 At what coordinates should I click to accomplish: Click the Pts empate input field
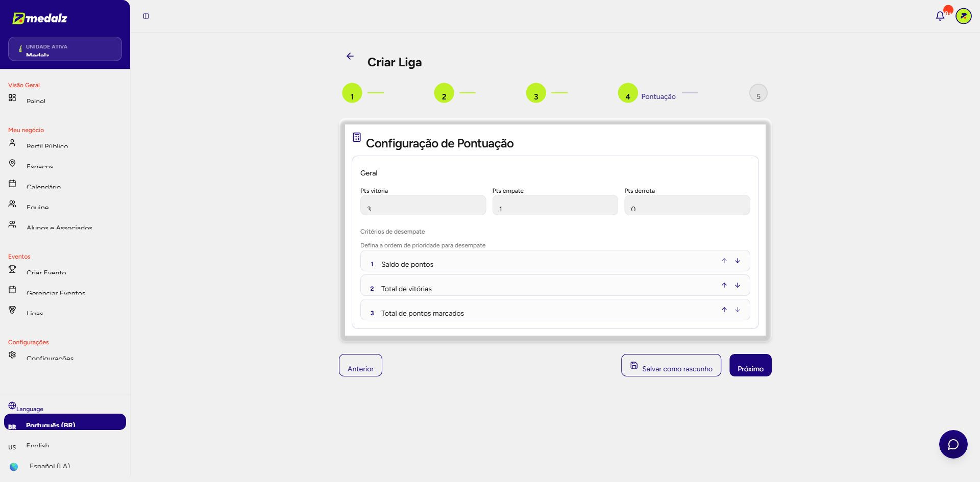tap(555, 205)
